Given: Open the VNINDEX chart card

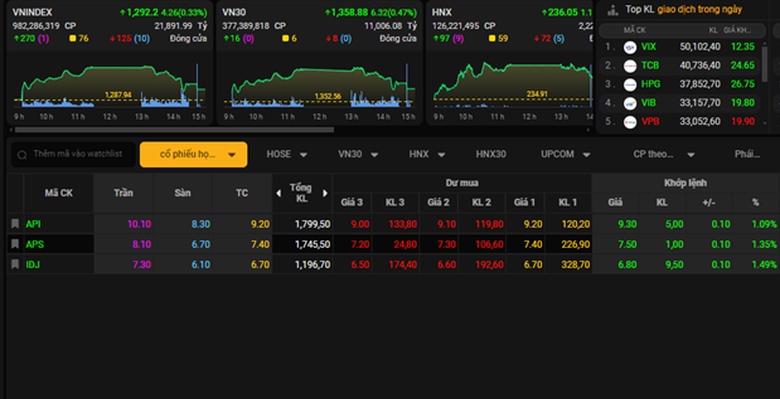Looking at the screenshot, I should (109, 63).
